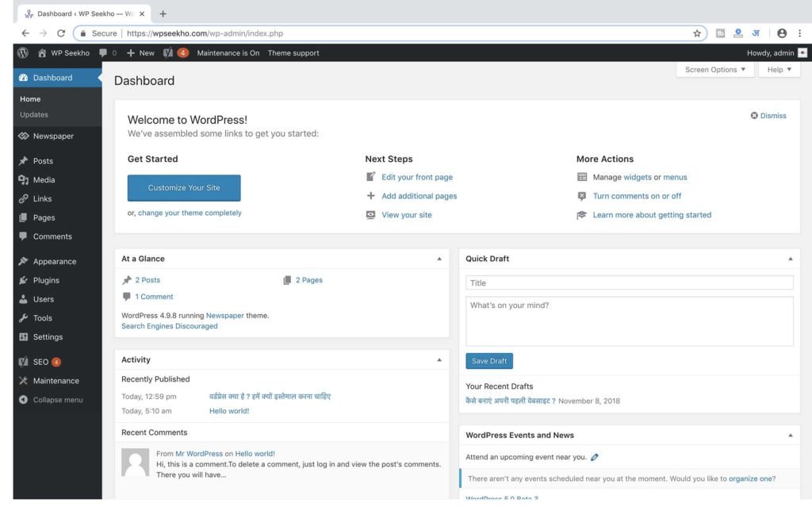The height and width of the screenshot is (515, 812).
Task: Click the menus link
Action: [675, 177]
